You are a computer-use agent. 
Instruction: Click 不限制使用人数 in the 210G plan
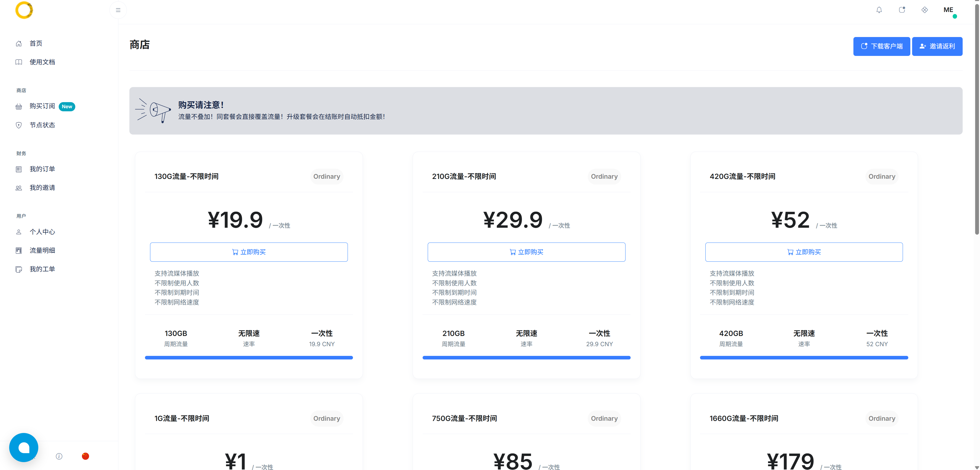pos(454,283)
